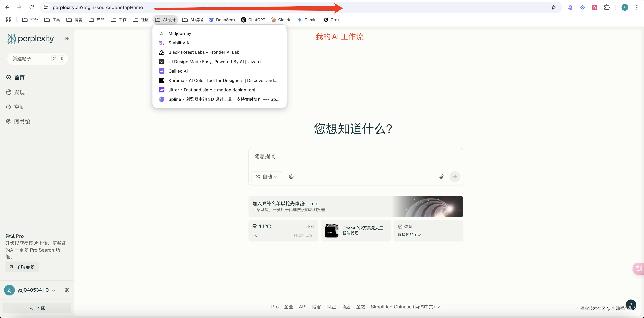The width and height of the screenshot is (644, 318).
Task: Click the submit arrow in the search box
Action: pyautogui.click(x=455, y=176)
